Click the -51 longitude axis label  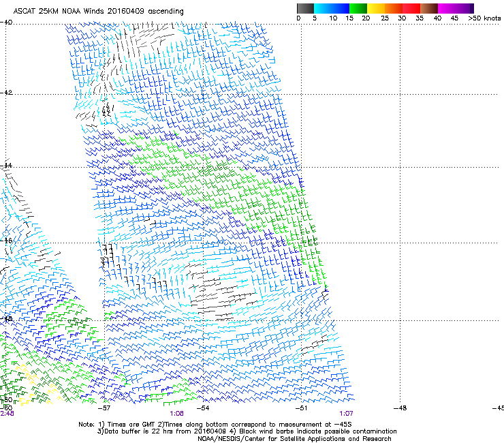[302, 408]
